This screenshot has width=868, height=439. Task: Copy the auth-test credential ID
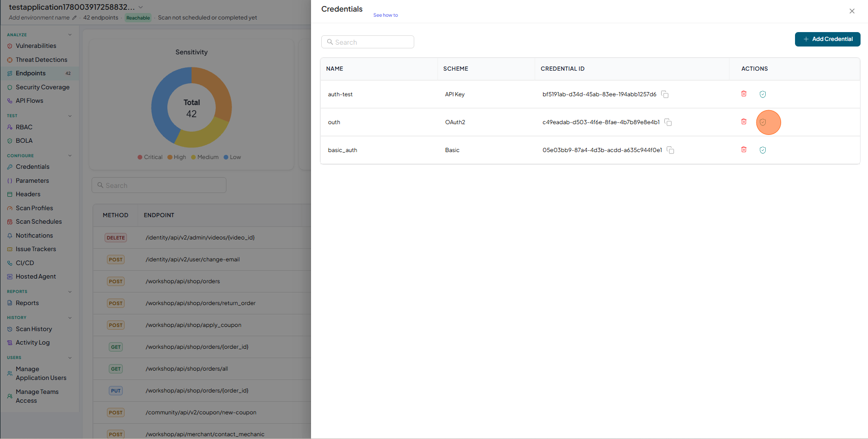(665, 94)
